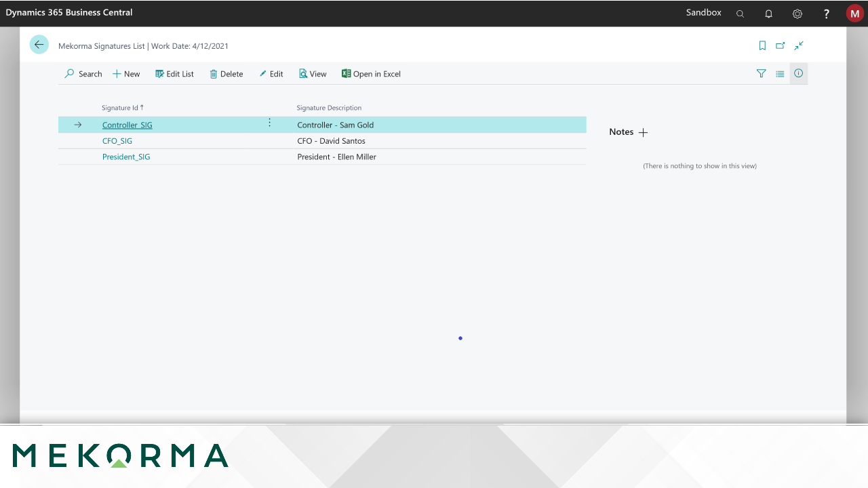Image resolution: width=868 pixels, height=488 pixels.
Task: Open the CFO_SIG signature link
Action: click(x=117, y=141)
